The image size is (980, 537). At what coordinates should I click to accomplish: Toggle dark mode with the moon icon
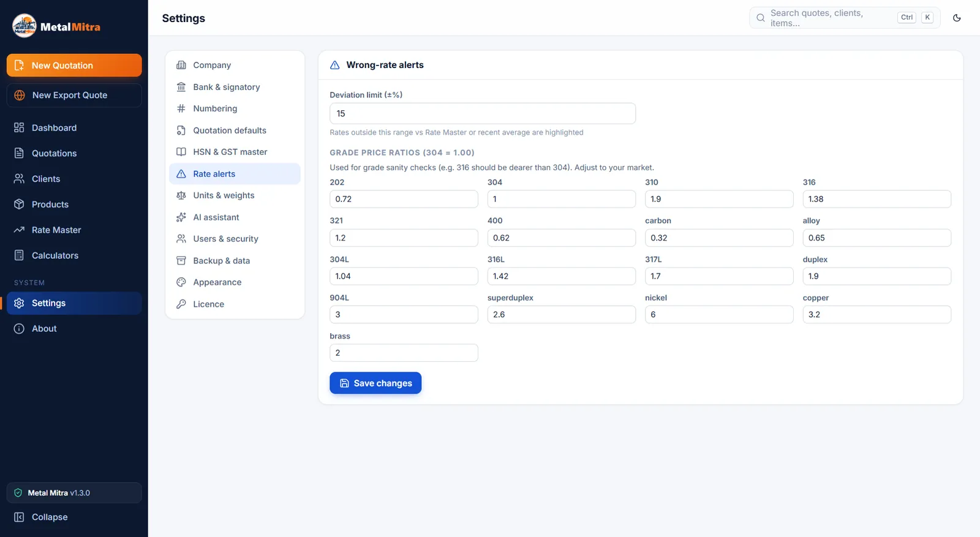coord(957,18)
